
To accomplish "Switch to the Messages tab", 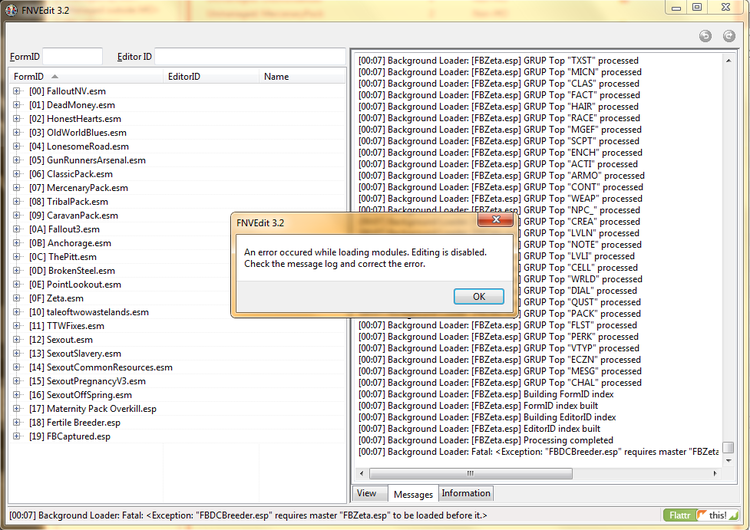I will tap(413, 494).
